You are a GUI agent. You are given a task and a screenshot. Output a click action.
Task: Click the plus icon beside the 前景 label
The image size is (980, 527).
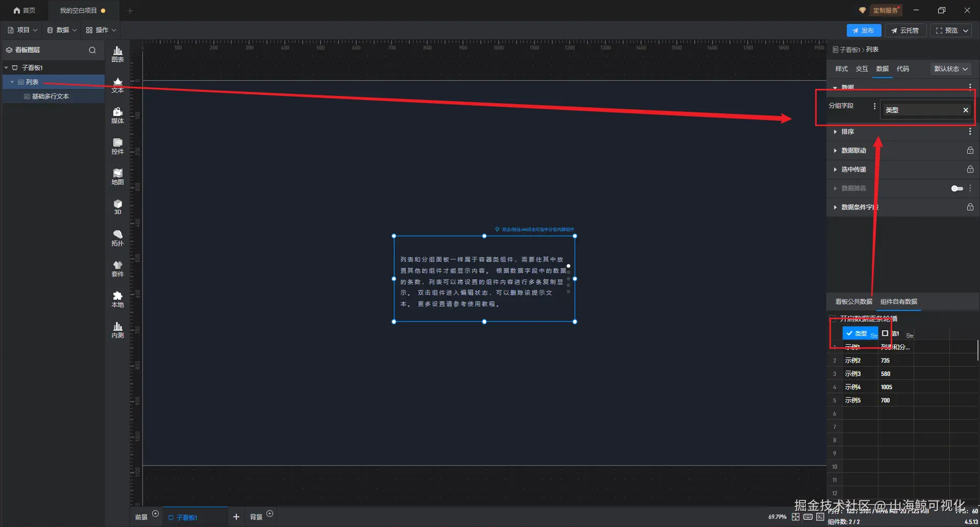[156, 514]
